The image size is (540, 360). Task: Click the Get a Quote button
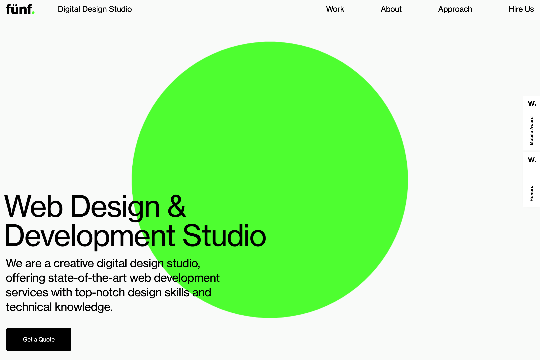39,339
